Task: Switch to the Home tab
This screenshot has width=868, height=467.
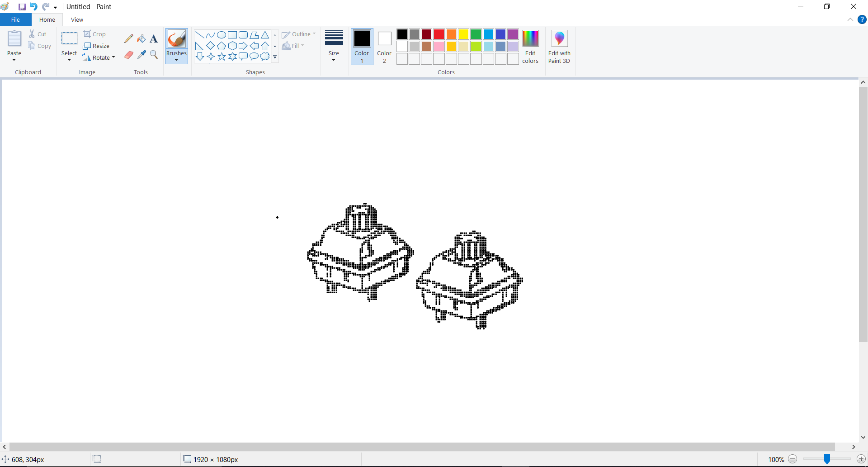Action: pos(47,19)
